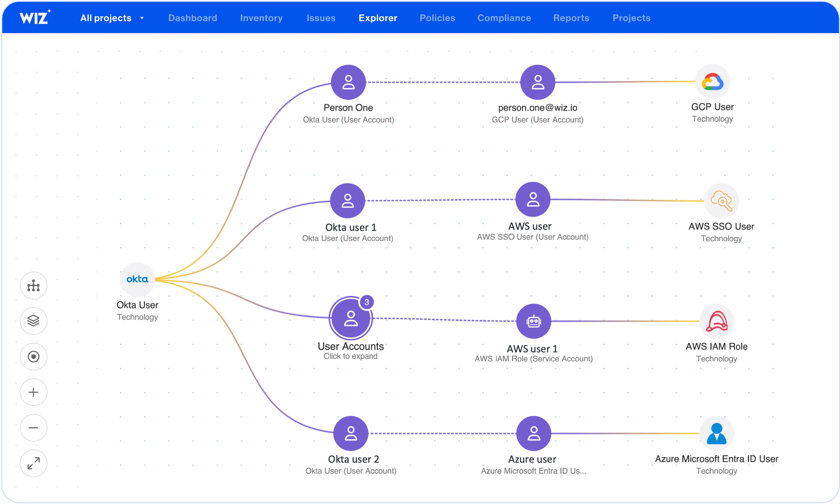Screen dimensions: 840x504
Task: Switch to the Issues tab
Action: [x=321, y=18]
